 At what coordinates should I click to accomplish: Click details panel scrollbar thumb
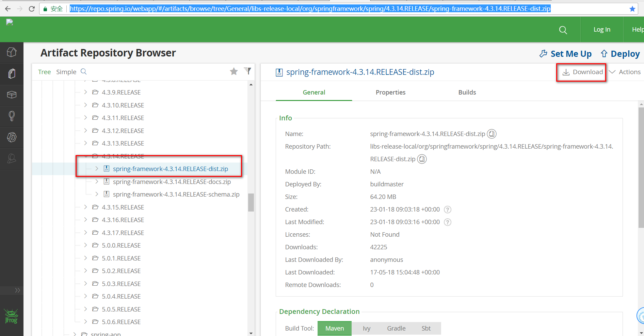641,167
